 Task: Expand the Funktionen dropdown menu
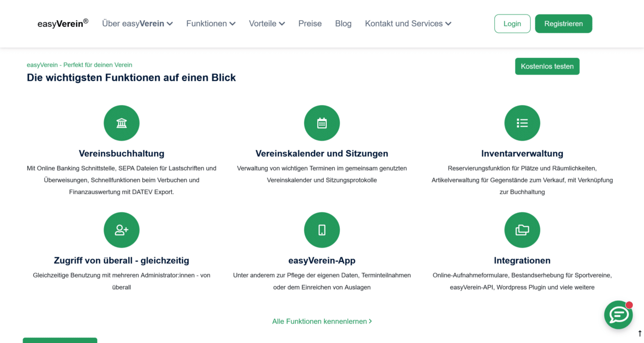point(211,24)
